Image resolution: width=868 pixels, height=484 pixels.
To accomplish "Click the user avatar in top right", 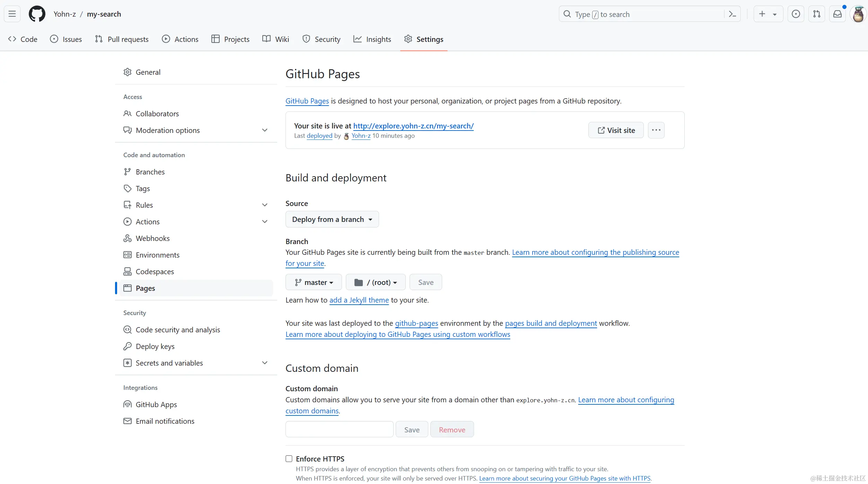I will (858, 14).
